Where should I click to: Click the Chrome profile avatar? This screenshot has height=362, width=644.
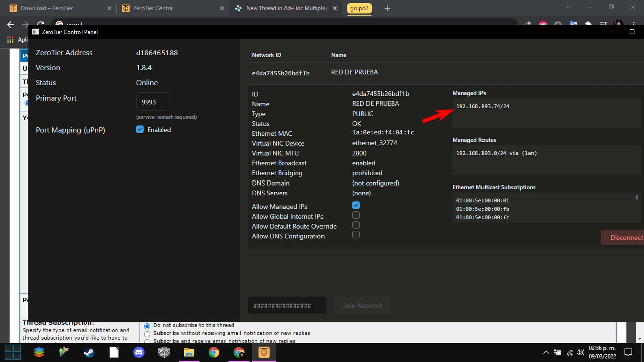(619, 24)
